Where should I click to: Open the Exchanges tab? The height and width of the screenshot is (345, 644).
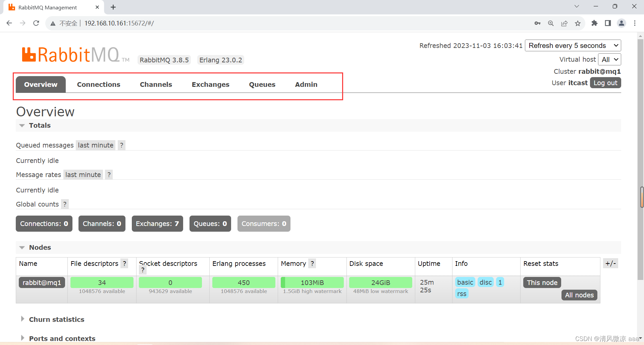(x=211, y=84)
